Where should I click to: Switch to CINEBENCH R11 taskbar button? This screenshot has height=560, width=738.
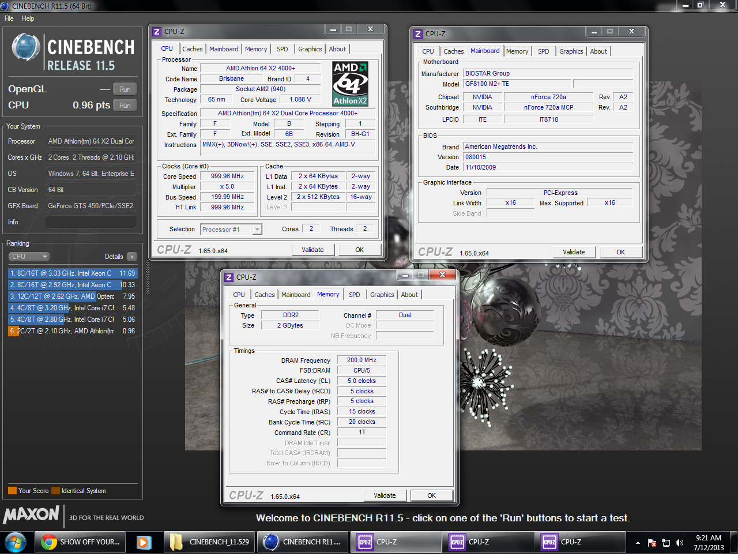302,542
